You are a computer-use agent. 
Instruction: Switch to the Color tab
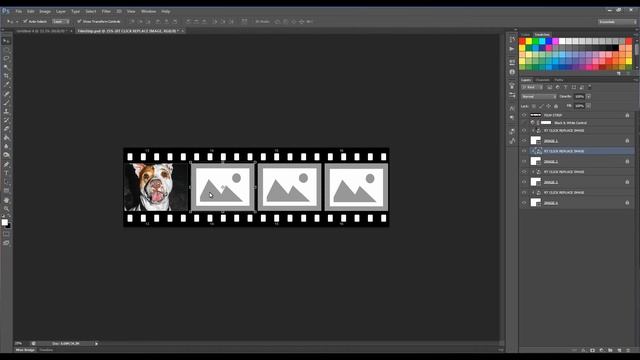525,35
